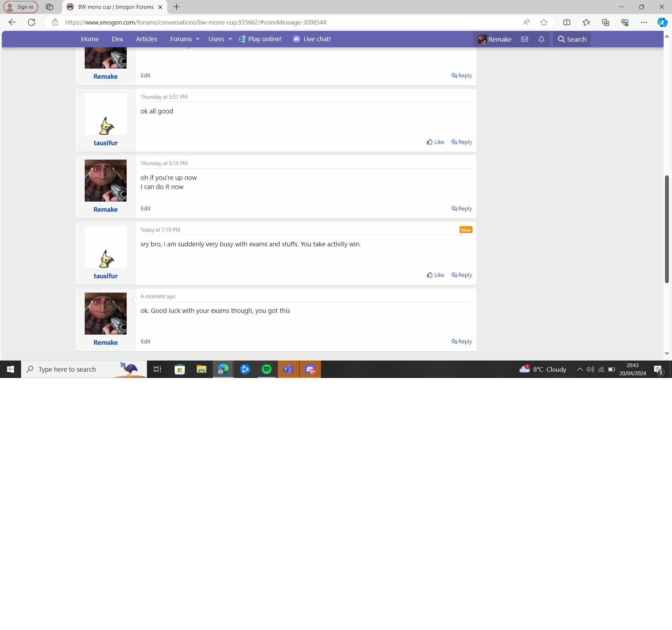Open Spotify from the taskbar
This screenshot has height=630, width=672.
coord(267,369)
